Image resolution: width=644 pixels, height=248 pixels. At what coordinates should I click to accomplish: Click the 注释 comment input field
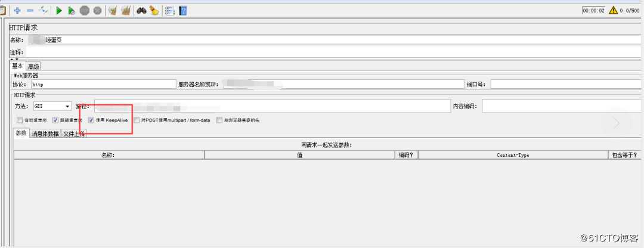334,52
